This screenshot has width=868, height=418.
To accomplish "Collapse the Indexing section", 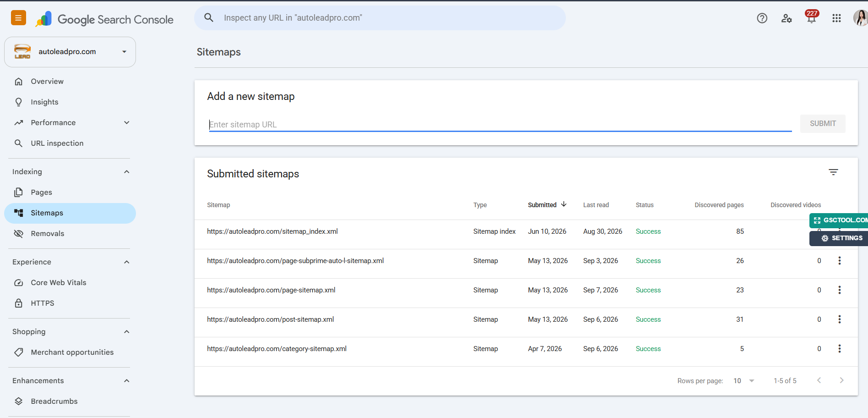I will (x=127, y=172).
